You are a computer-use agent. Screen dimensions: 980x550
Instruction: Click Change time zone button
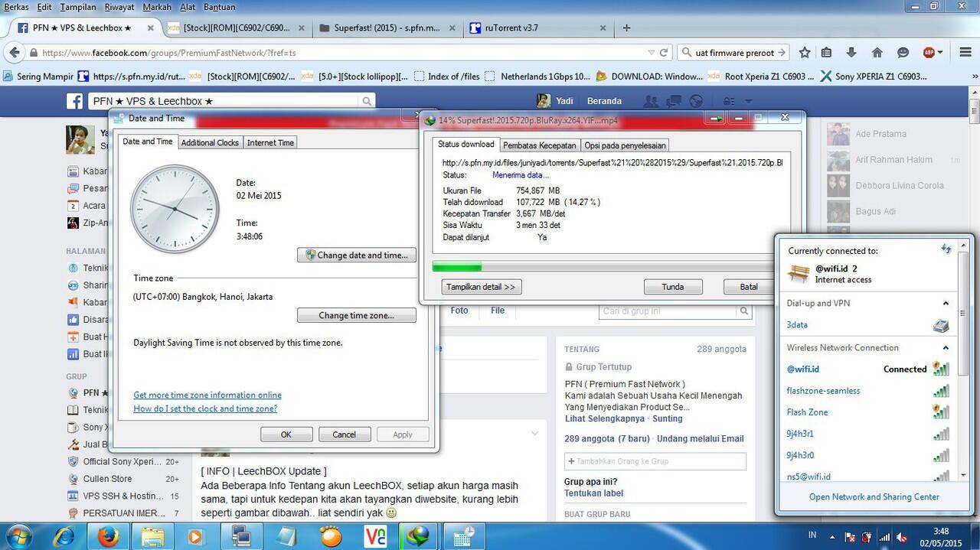tap(357, 315)
